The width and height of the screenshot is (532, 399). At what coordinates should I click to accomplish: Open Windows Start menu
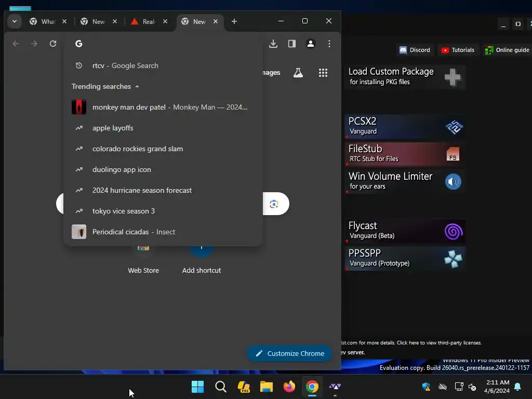[x=197, y=387]
